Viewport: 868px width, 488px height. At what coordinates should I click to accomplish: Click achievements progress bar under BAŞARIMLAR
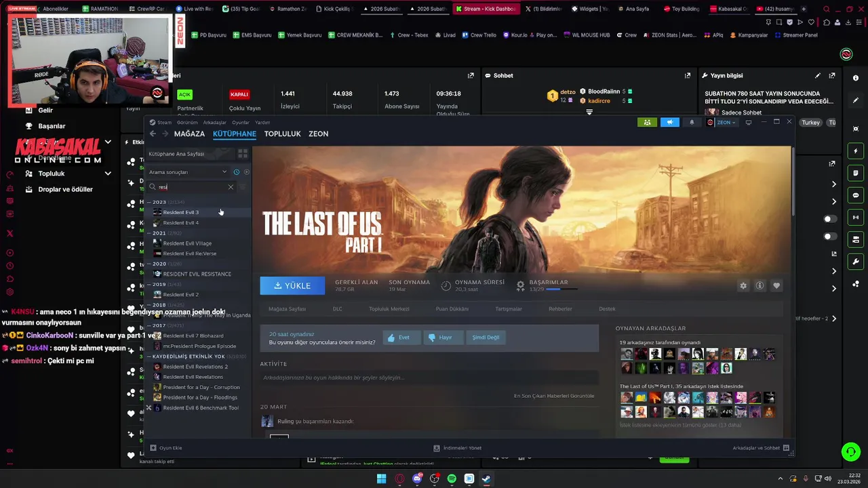561,289
